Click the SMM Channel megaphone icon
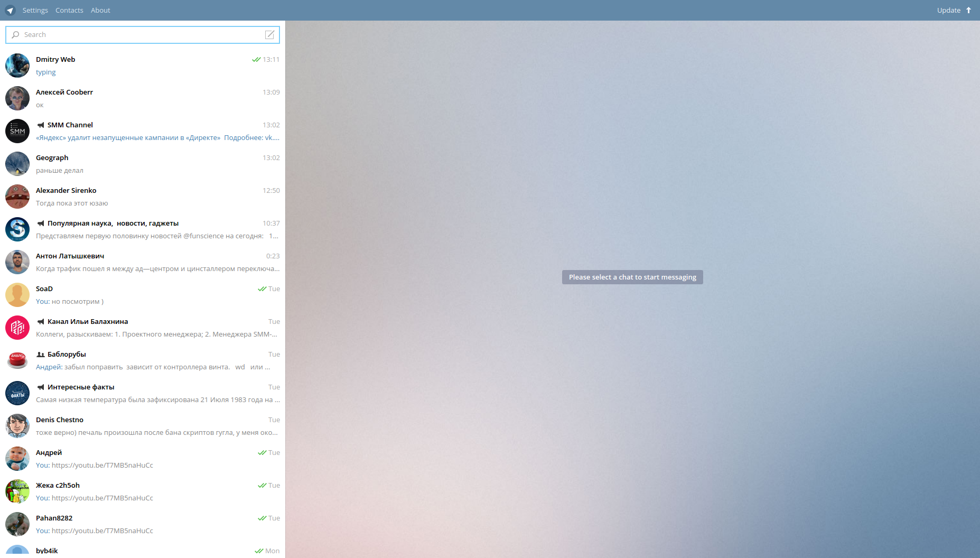 [41, 125]
